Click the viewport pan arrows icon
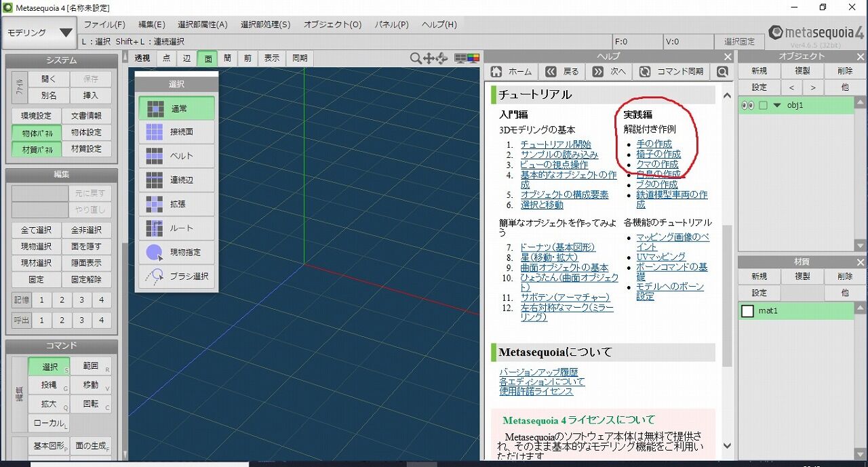Viewport: 868px width, 467px height. [429, 59]
